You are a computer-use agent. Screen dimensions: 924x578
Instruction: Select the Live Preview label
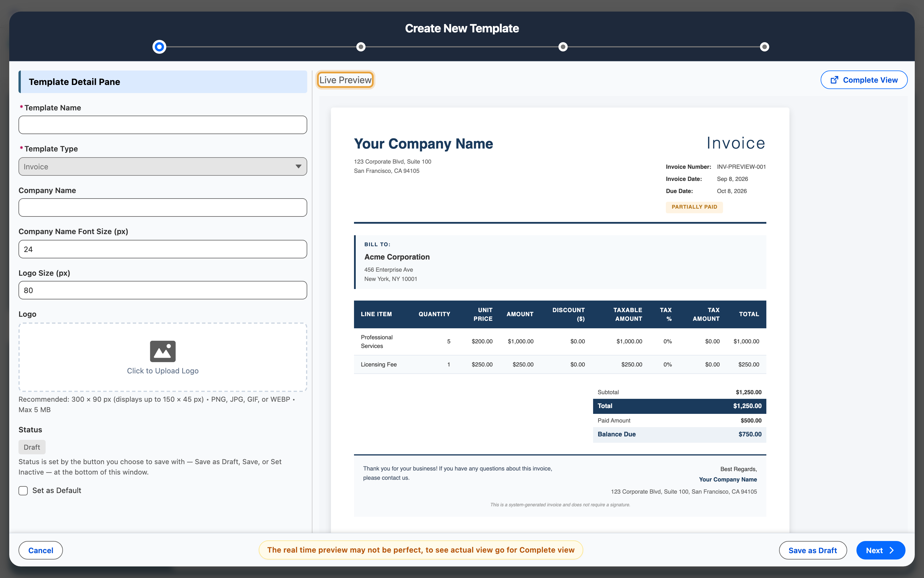point(345,80)
